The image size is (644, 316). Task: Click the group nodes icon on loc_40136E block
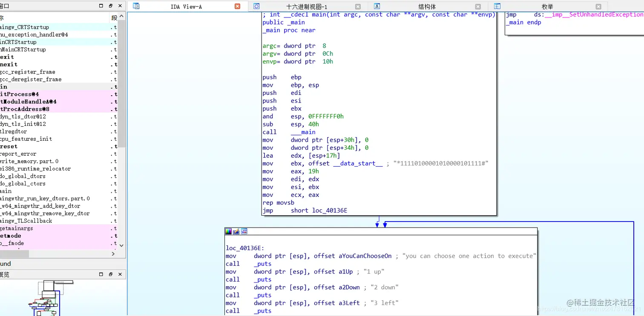coord(244,231)
